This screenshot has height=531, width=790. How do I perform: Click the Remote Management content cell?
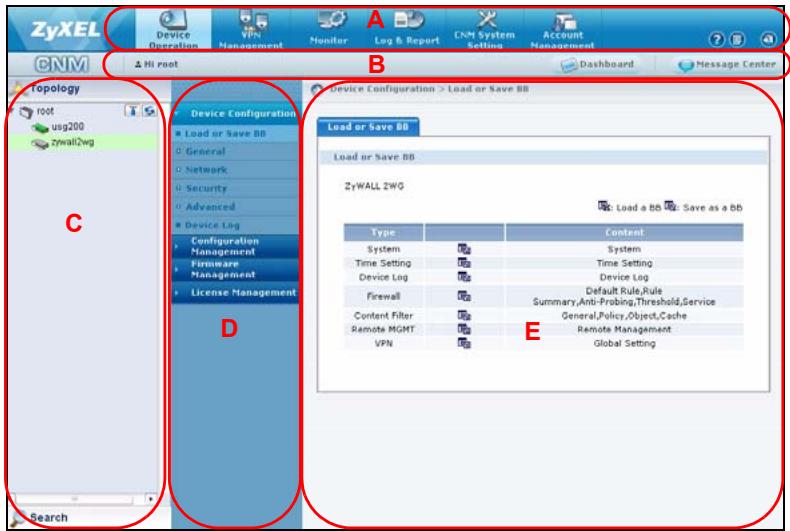pyautogui.click(x=624, y=329)
